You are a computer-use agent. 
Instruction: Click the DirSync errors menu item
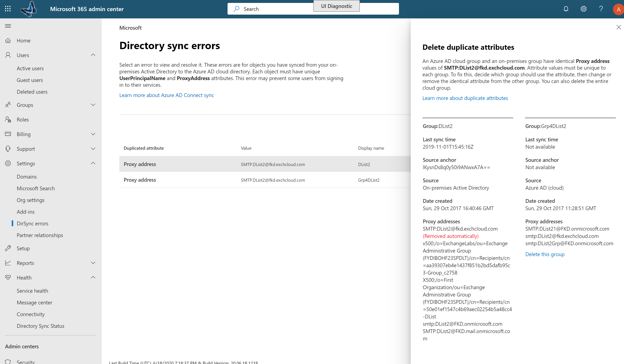pos(32,223)
